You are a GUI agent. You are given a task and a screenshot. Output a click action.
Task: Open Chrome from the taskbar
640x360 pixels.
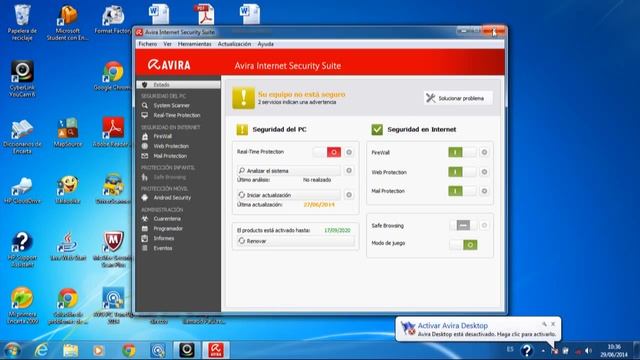129,351
